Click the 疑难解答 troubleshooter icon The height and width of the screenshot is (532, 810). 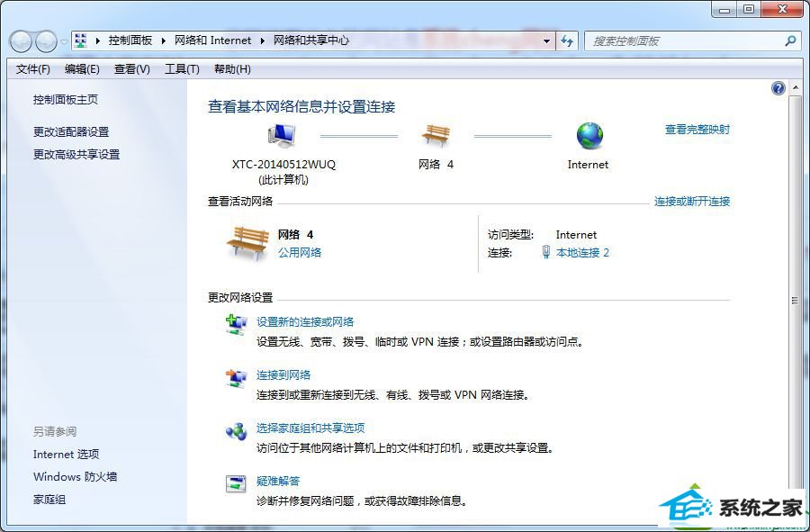236,484
